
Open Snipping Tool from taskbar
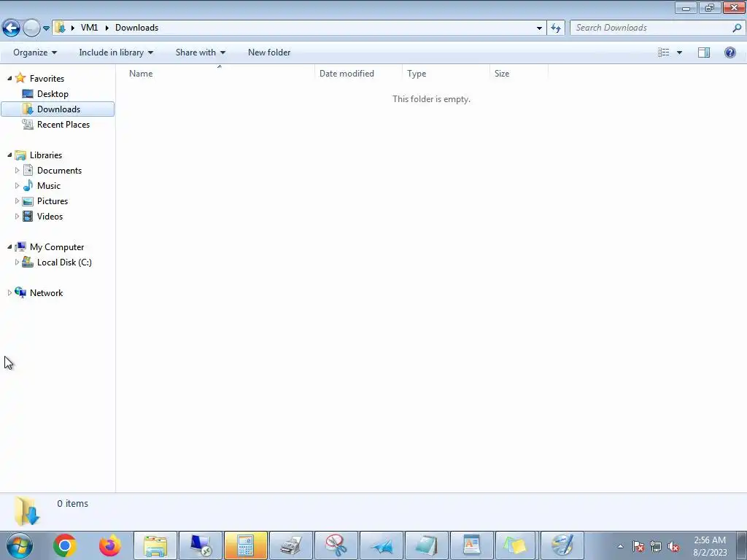point(336,545)
